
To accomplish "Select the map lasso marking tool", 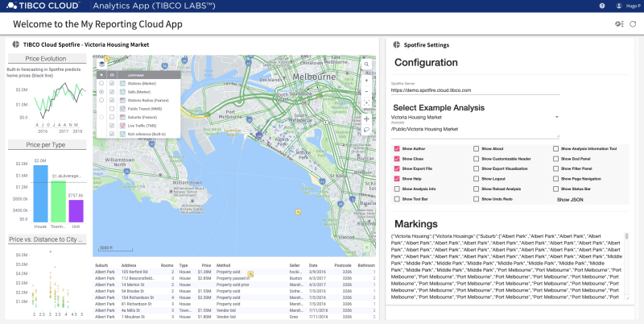I will tap(366, 130).
